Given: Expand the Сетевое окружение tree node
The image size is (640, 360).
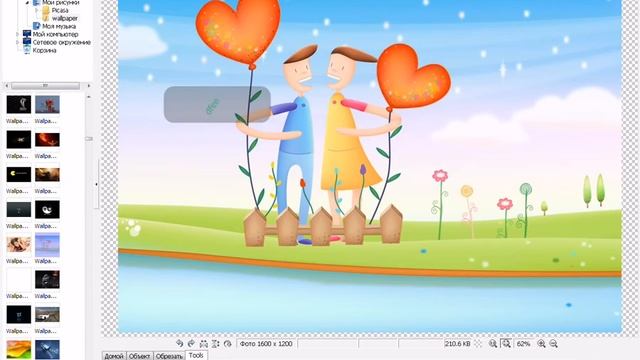Looking at the screenshot, I should pyautogui.click(x=17, y=42).
